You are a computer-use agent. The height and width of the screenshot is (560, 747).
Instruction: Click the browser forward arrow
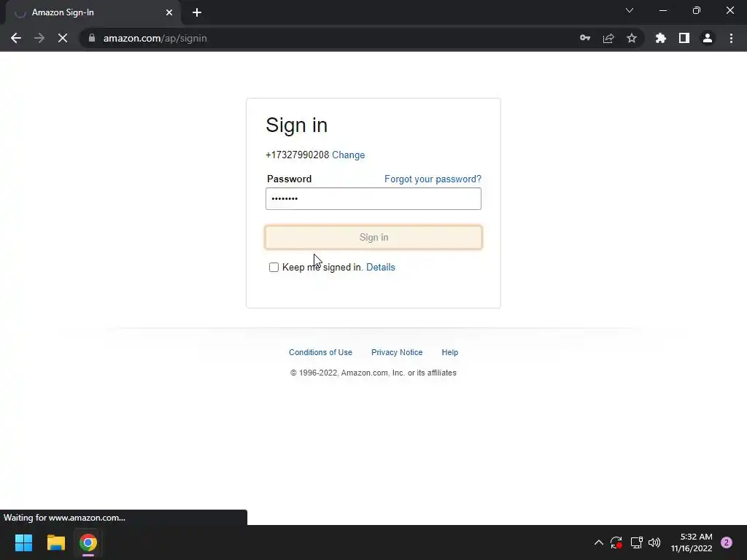(x=39, y=38)
